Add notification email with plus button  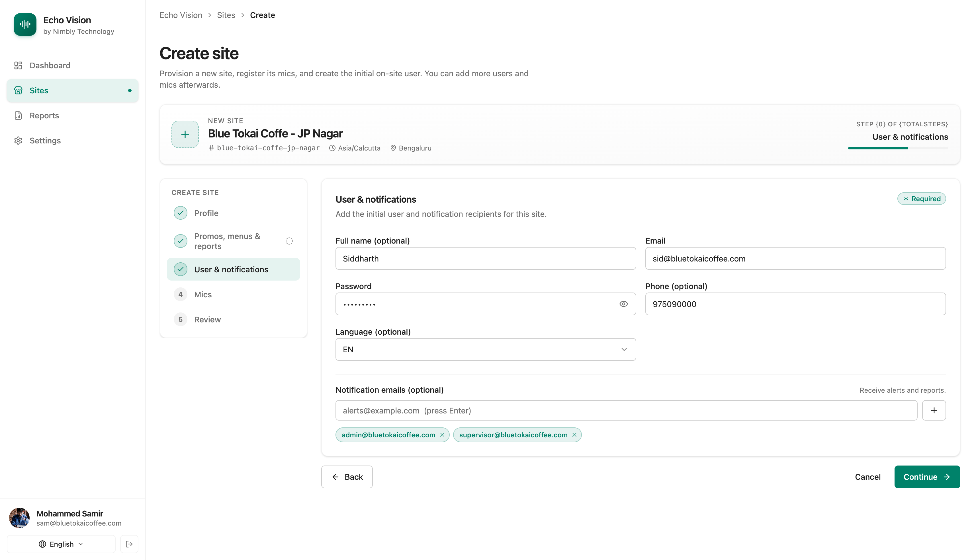coord(934,410)
